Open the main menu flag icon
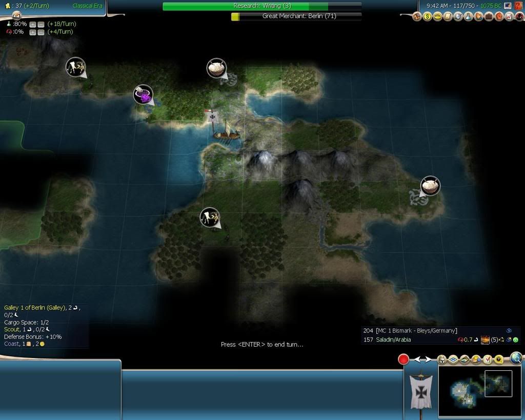This screenshot has height=420, width=525. 508,6
